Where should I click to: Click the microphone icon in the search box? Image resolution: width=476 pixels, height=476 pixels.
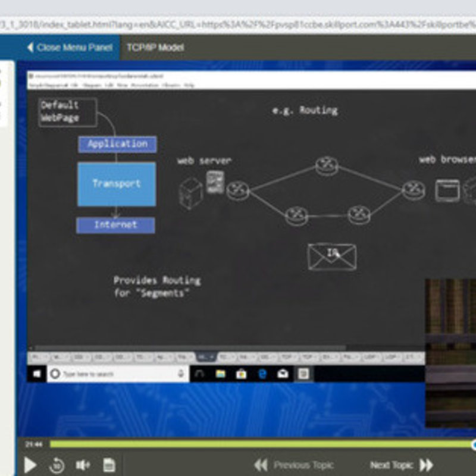pyautogui.click(x=181, y=374)
